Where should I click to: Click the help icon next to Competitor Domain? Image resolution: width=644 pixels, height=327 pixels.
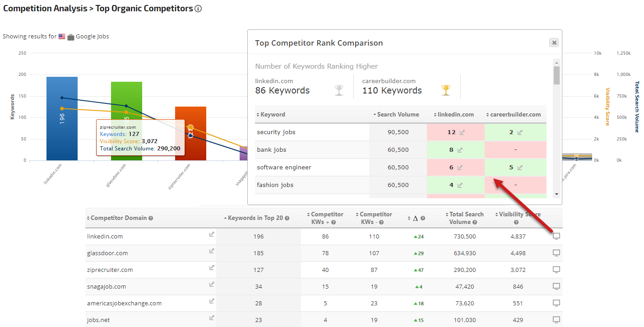point(151,218)
